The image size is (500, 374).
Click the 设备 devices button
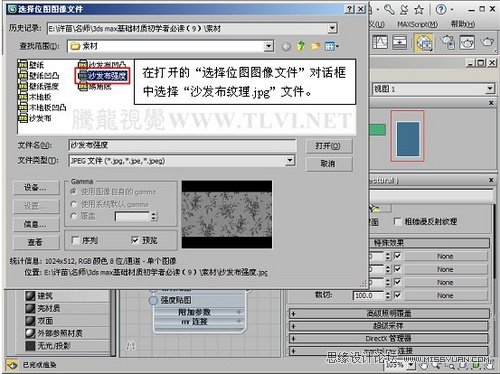coord(36,188)
